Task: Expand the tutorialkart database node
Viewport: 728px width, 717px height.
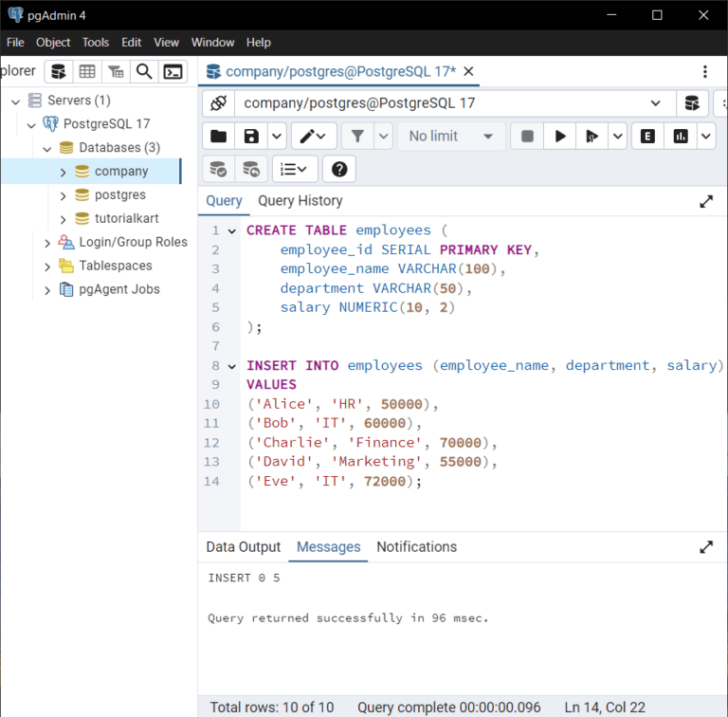Action: tap(64, 219)
